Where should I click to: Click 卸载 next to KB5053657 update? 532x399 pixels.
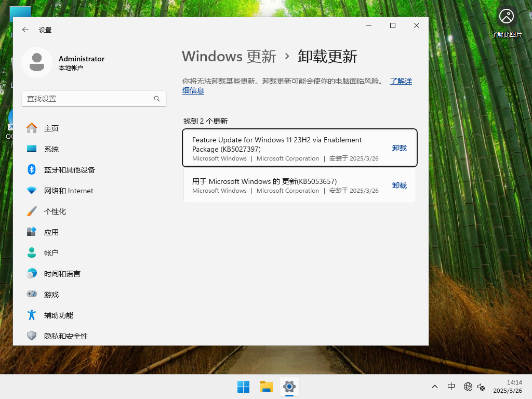(x=399, y=185)
